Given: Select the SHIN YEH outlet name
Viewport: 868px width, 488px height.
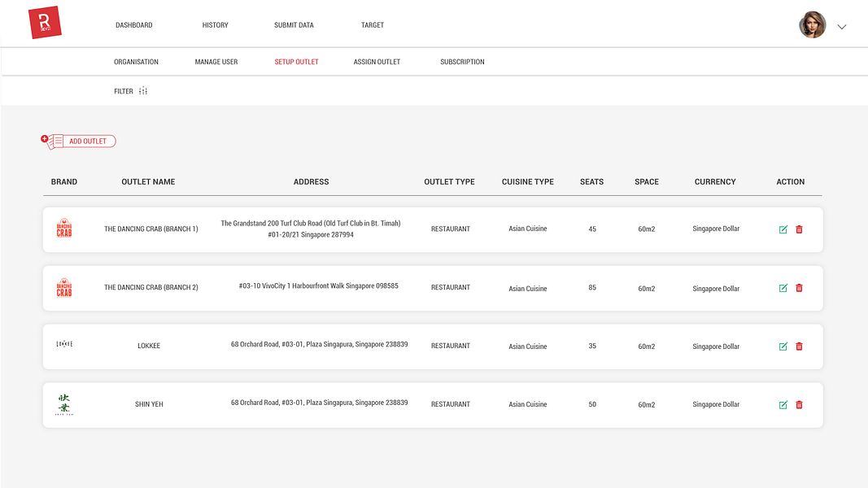Looking at the screenshot, I should (149, 404).
